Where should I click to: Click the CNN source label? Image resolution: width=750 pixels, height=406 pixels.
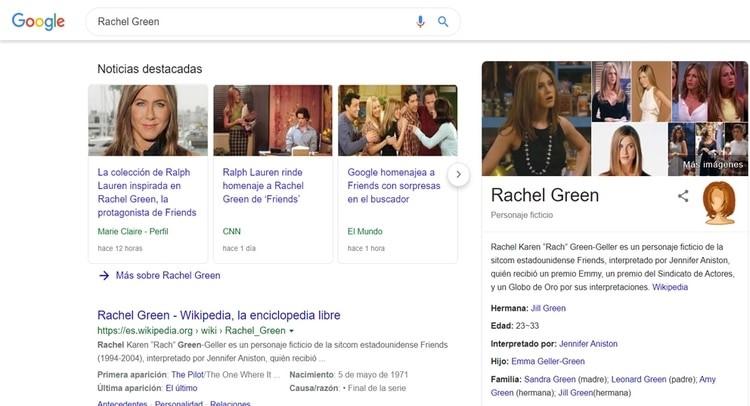click(232, 231)
